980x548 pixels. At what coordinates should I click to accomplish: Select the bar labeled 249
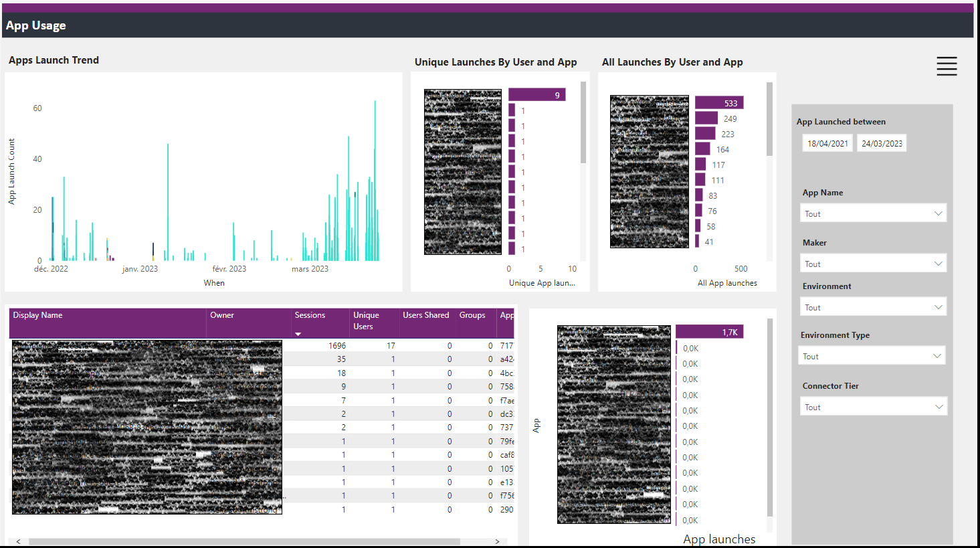tap(706, 118)
